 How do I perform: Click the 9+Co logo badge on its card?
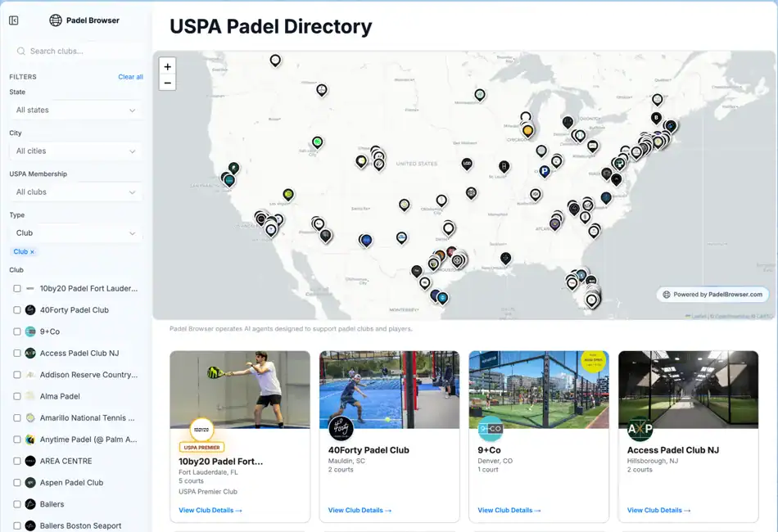tap(491, 427)
